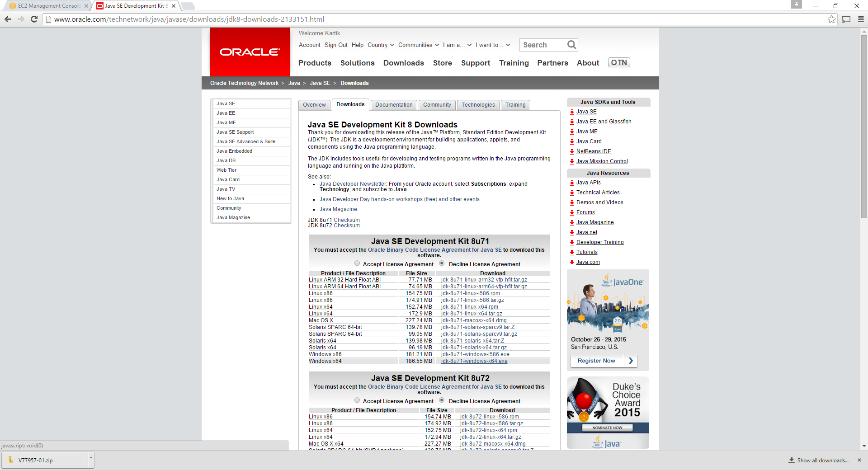The width and height of the screenshot is (868, 470).
Task: Click the cast screen icon in toolbar
Action: pyautogui.click(x=846, y=19)
